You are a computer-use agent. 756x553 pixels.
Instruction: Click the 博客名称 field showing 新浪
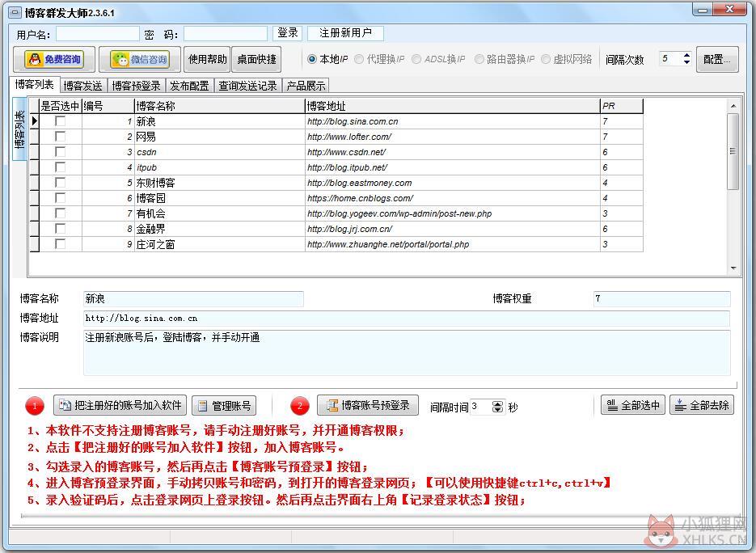[193, 299]
